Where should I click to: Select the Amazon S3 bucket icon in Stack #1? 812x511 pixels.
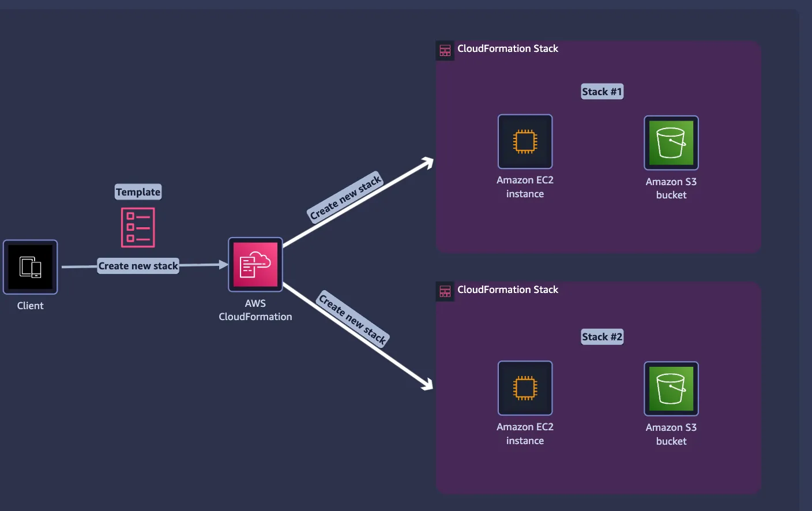click(x=671, y=143)
